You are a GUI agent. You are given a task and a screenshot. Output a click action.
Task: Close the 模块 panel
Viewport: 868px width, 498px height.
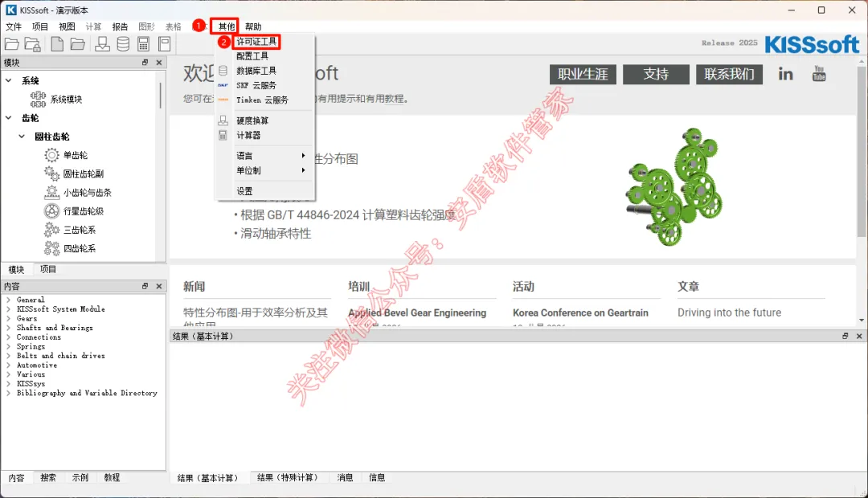click(159, 63)
